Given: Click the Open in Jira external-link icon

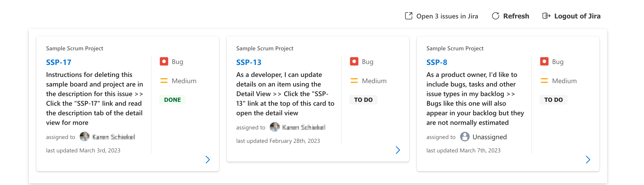Looking at the screenshot, I should [x=408, y=16].
